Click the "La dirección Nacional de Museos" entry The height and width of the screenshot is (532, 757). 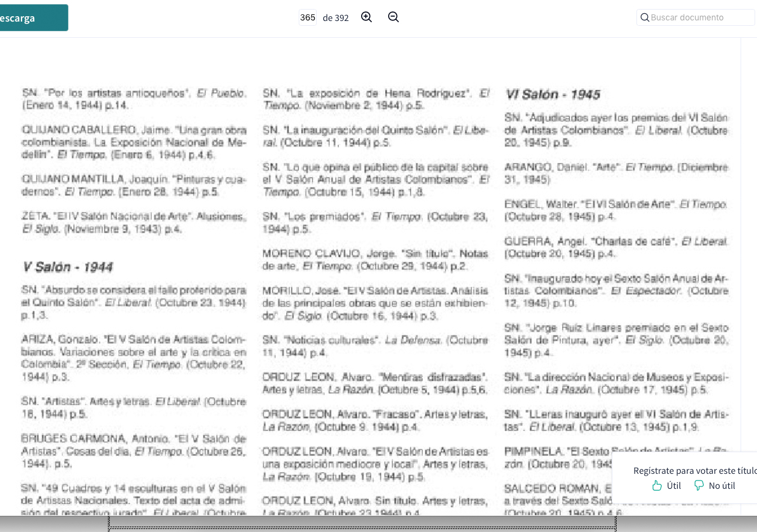[x=617, y=384]
